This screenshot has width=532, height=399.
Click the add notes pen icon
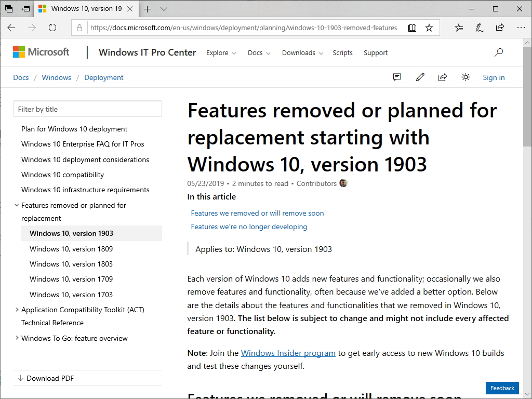(480, 28)
